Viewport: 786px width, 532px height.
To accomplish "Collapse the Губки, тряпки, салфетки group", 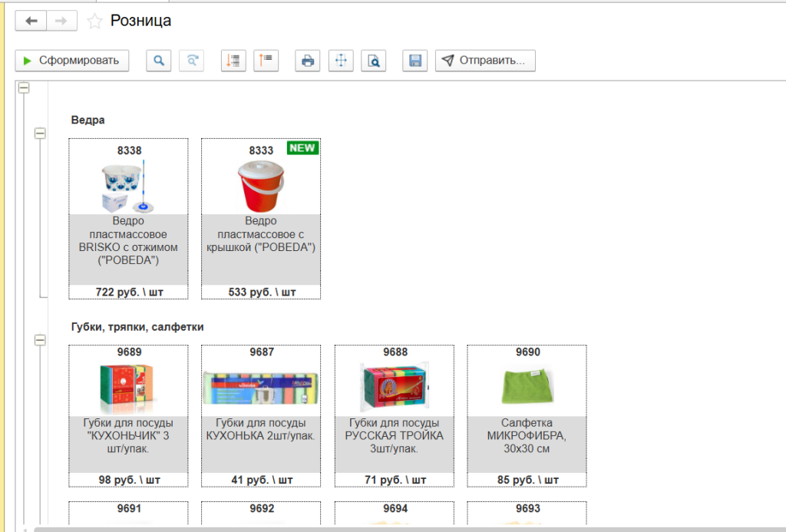I will click(41, 339).
